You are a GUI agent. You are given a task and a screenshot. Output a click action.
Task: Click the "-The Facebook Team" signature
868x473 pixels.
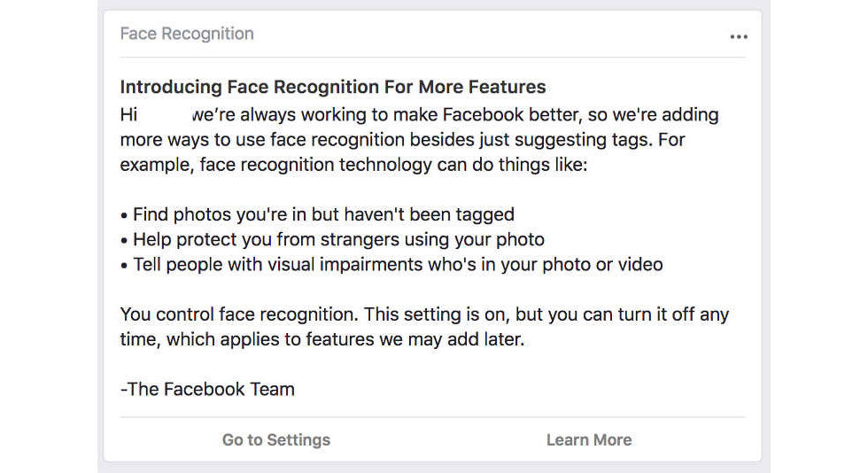207,388
